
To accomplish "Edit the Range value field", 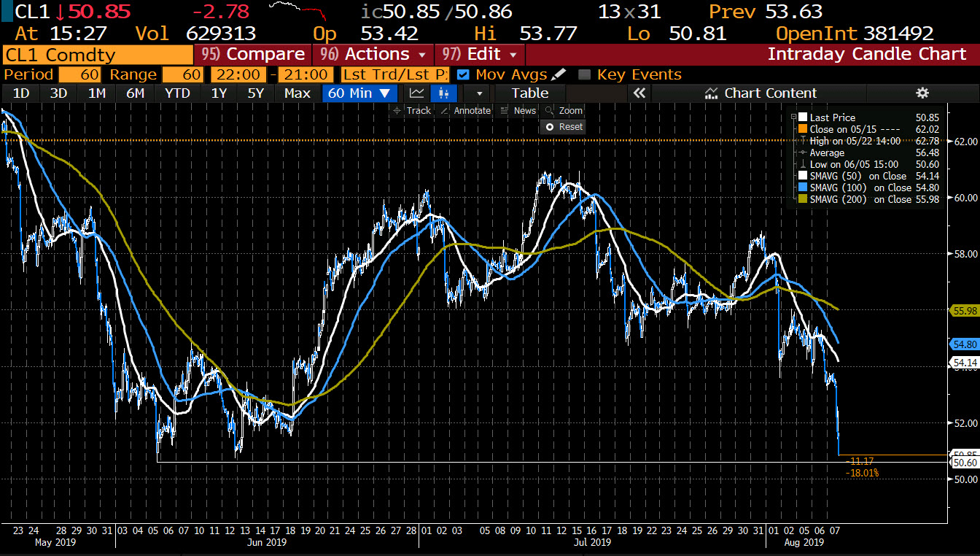I will pyautogui.click(x=184, y=74).
